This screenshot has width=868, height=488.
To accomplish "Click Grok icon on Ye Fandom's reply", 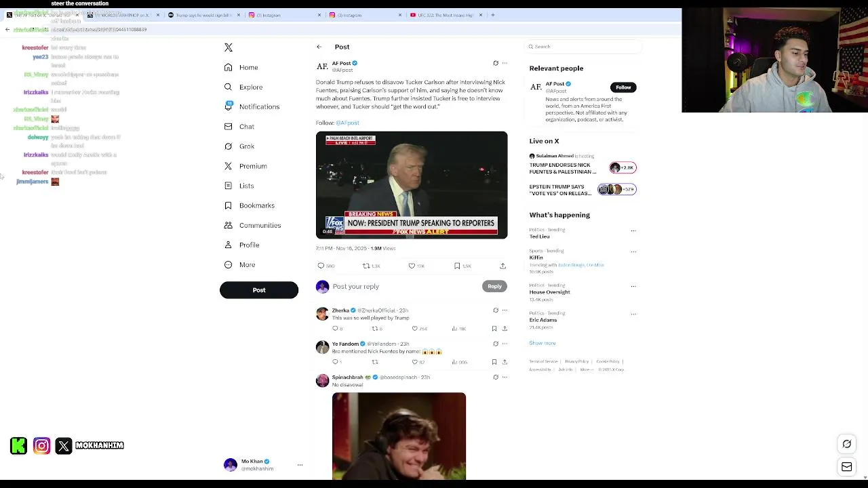I will click(496, 344).
